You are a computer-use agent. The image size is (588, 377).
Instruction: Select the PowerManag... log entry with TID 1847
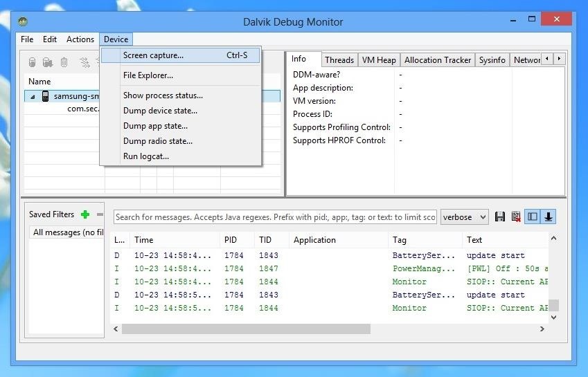point(330,269)
